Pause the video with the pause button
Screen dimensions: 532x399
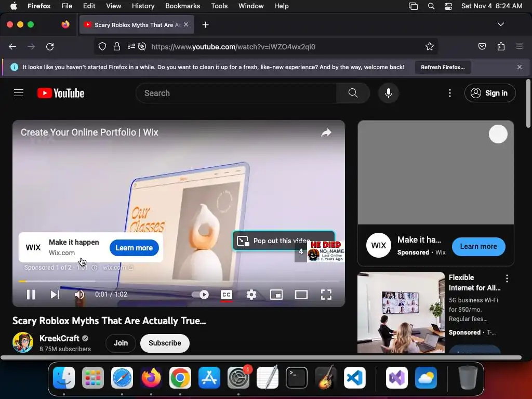click(31, 295)
